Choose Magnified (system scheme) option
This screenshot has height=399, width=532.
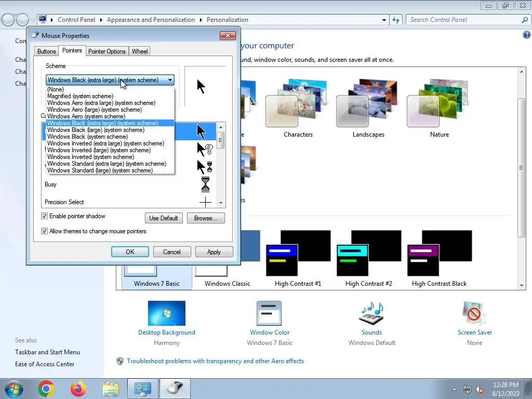click(x=110, y=96)
